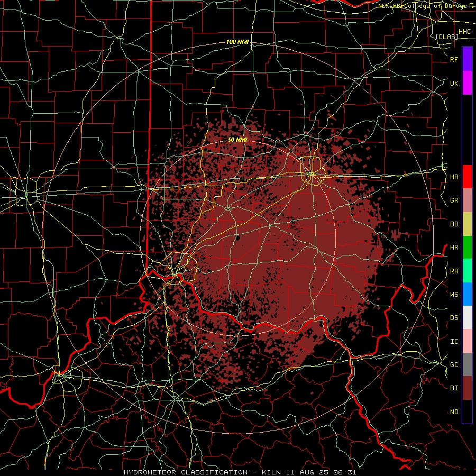Click the black radar site dot

point(238,239)
